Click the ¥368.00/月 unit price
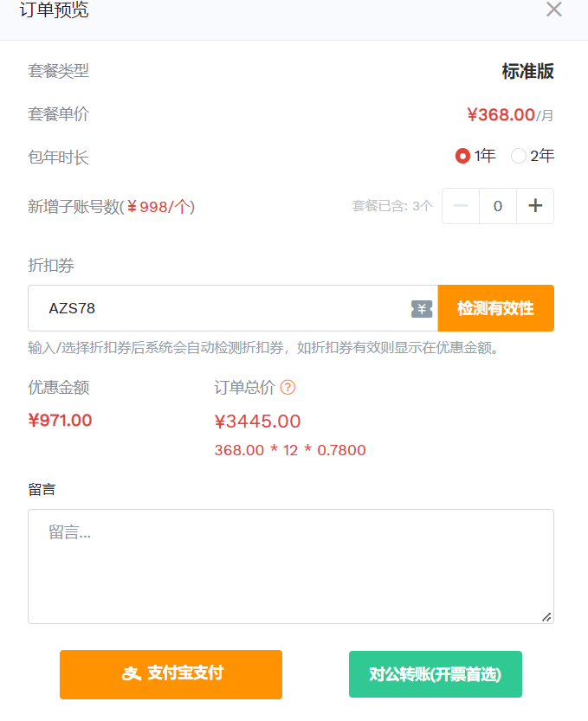Image resolution: width=588 pixels, height=721 pixels. click(x=509, y=115)
